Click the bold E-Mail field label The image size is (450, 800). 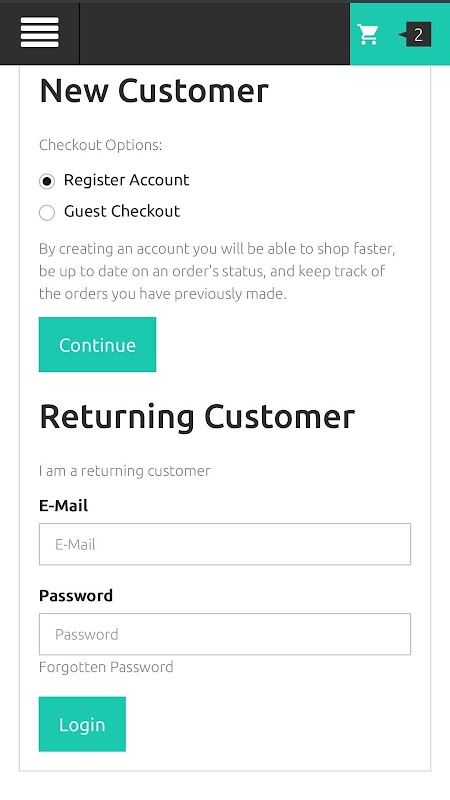pyautogui.click(x=63, y=506)
